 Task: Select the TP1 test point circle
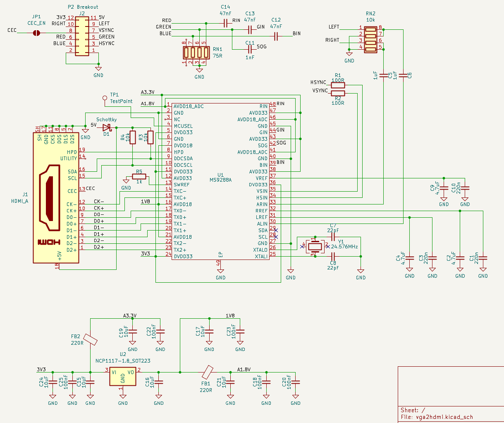tap(105, 98)
